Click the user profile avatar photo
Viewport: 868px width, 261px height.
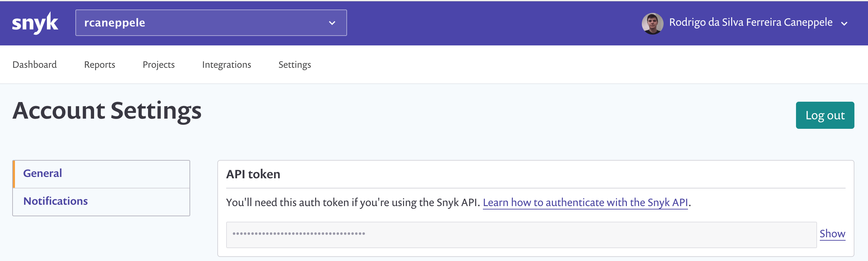click(652, 23)
